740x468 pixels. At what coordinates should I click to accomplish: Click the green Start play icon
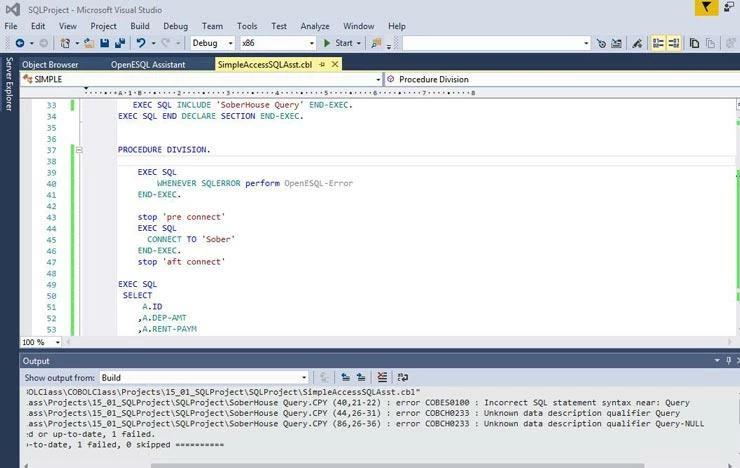327,43
